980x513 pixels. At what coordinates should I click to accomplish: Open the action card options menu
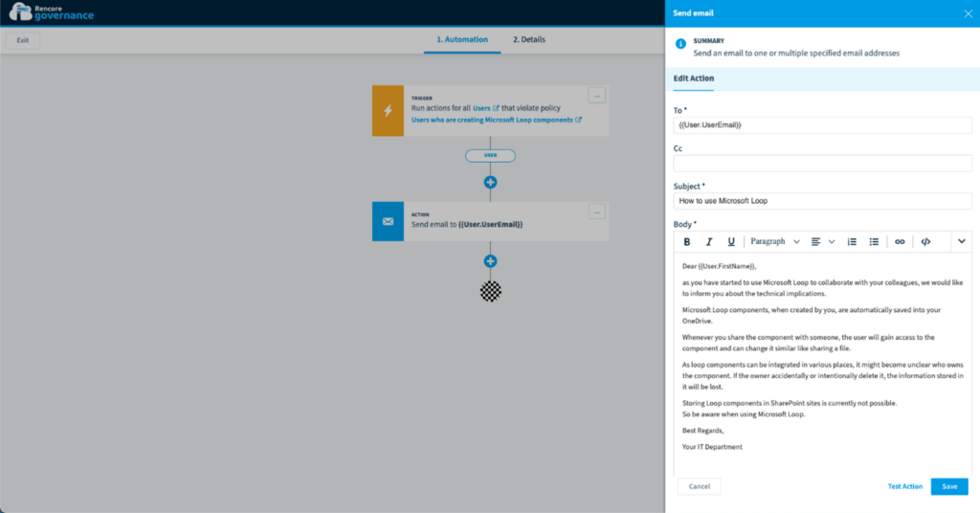[597, 212]
